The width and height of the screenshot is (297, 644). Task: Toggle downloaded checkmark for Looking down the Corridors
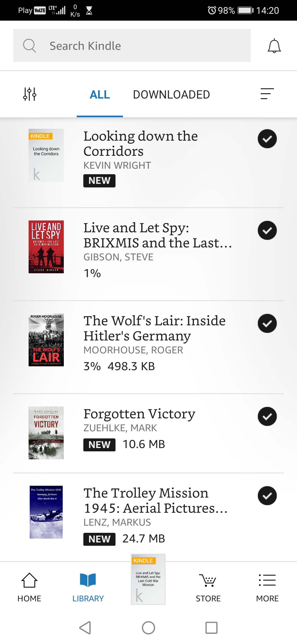267,139
